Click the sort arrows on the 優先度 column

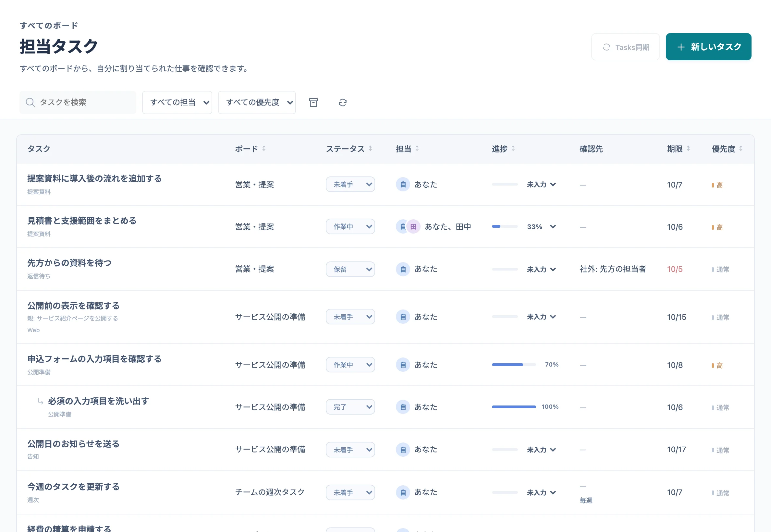[740, 148]
